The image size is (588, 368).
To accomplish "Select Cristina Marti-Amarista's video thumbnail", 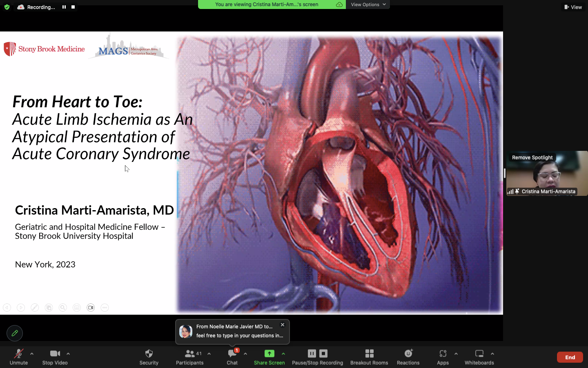I will (547, 173).
